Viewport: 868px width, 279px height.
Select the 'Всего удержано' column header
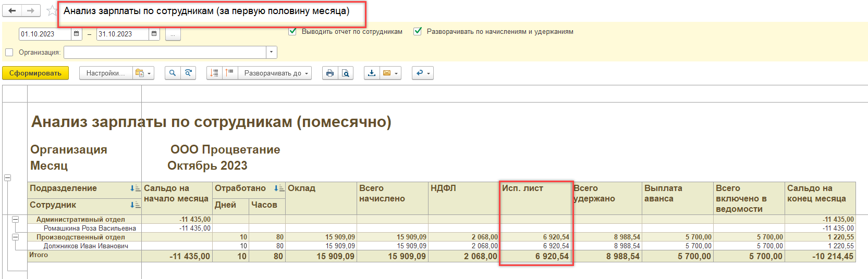pos(607,198)
